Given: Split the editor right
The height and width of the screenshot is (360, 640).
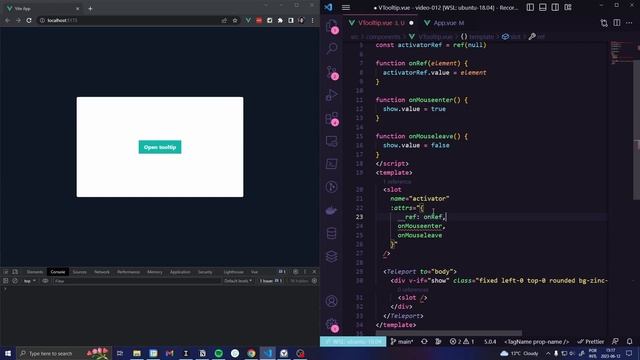Looking at the screenshot, I should pos(617,23).
